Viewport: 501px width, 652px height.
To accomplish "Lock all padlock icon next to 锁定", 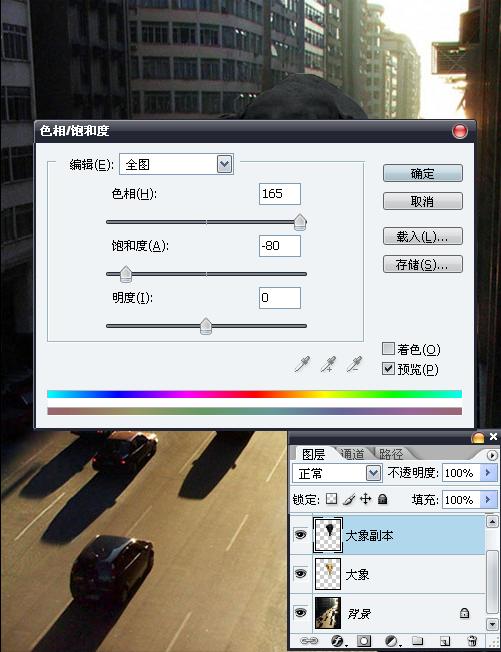I will [x=383, y=499].
